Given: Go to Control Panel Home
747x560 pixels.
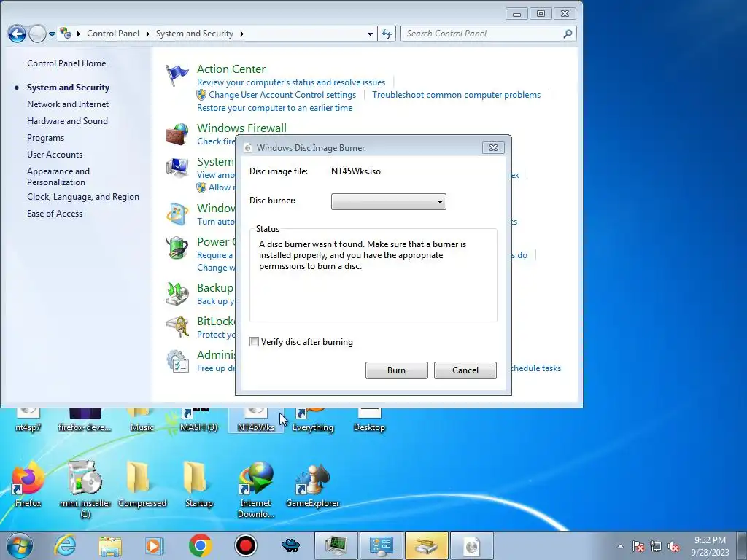Looking at the screenshot, I should [x=66, y=63].
